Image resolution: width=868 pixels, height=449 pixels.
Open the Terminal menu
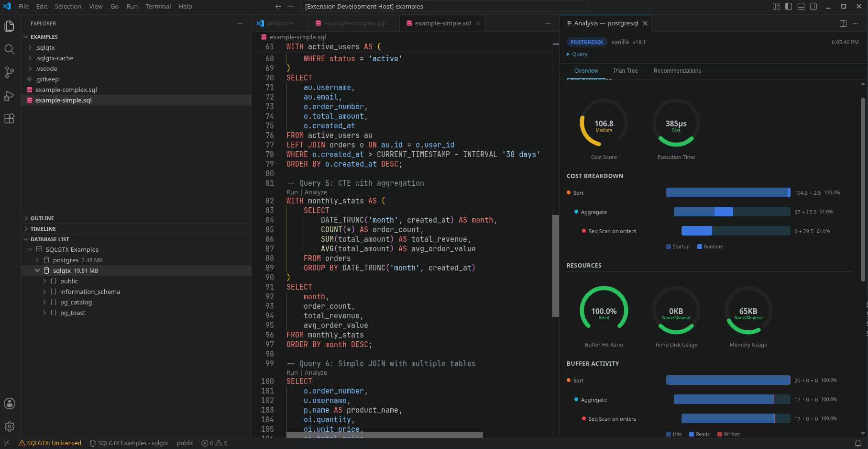[158, 6]
